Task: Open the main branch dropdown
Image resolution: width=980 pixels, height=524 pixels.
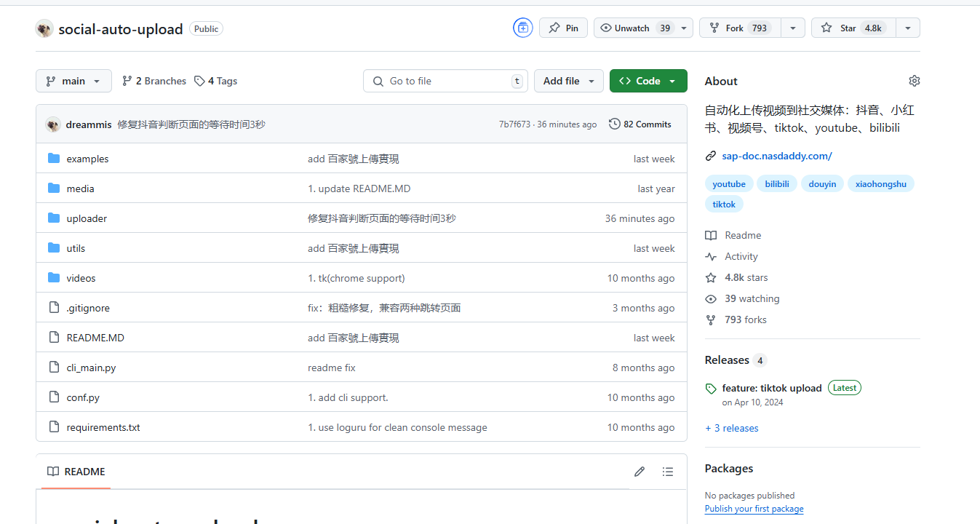Action: click(x=73, y=81)
